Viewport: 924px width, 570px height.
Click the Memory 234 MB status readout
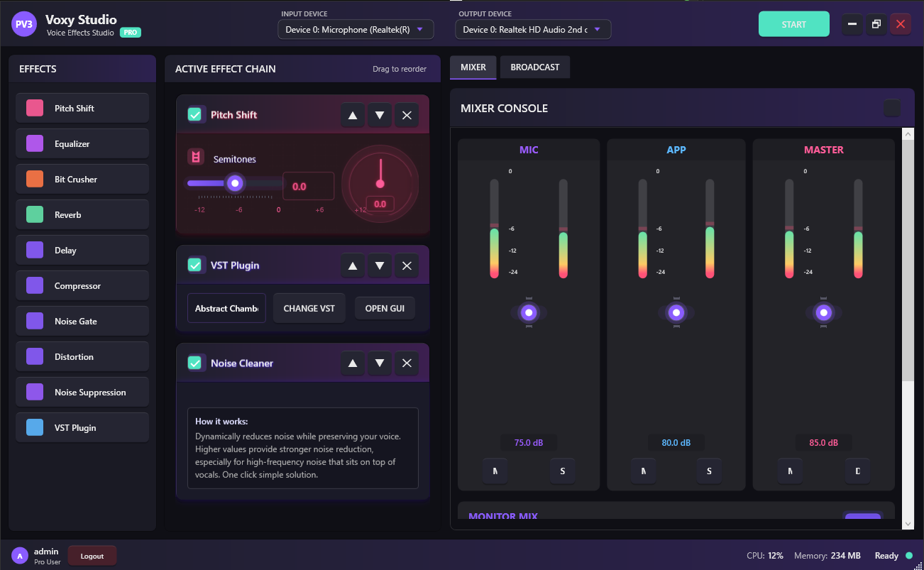(x=827, y=556)
